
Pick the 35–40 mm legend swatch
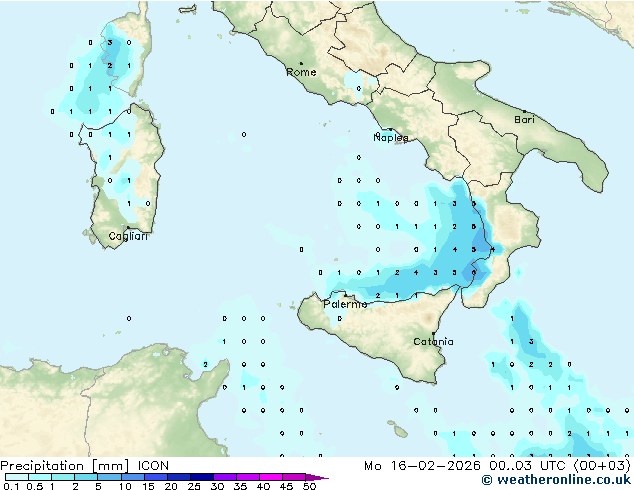click(x=247, y=477)
